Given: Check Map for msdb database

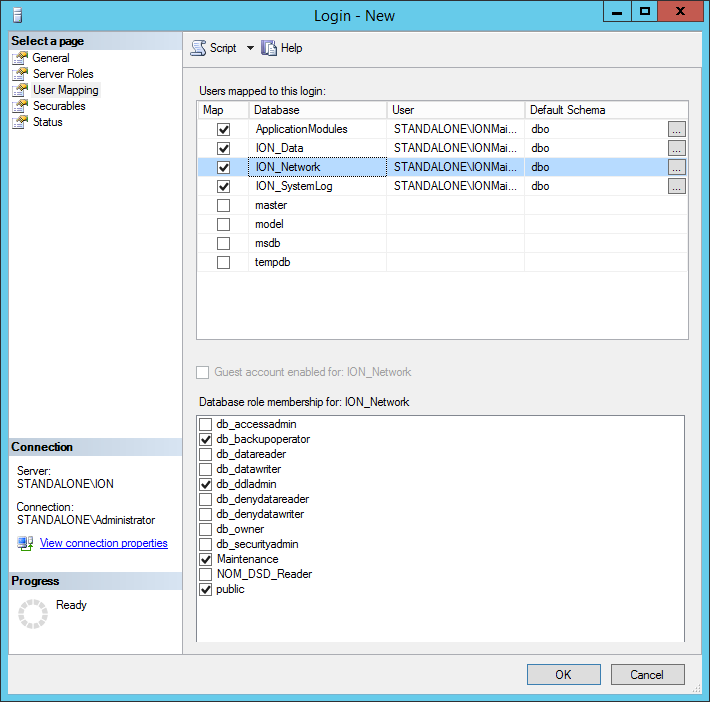Looking at the screenshot, I should tap(223, 244).
